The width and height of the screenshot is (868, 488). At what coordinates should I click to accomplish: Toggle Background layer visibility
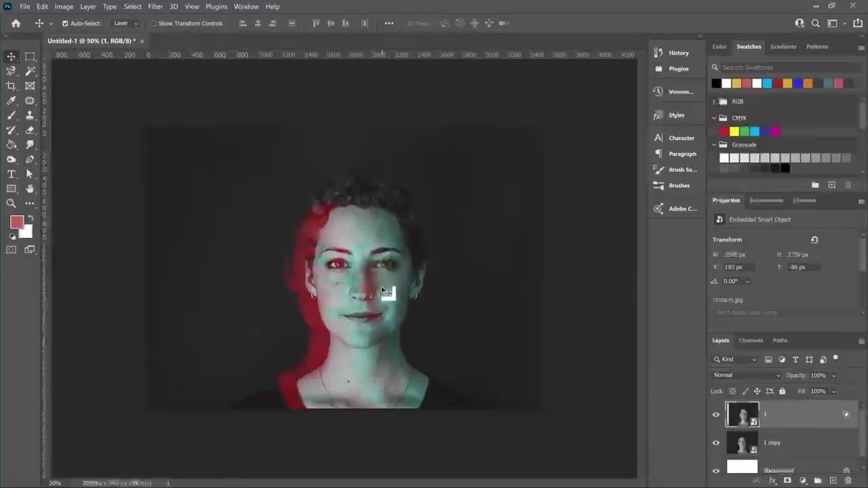716,470
